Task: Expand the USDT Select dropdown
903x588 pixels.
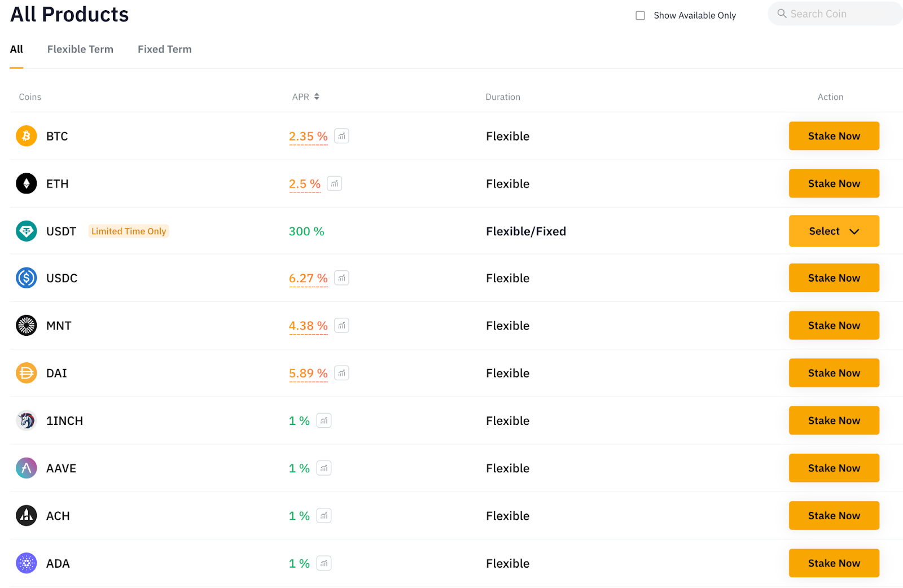Action: coord(834,231)
